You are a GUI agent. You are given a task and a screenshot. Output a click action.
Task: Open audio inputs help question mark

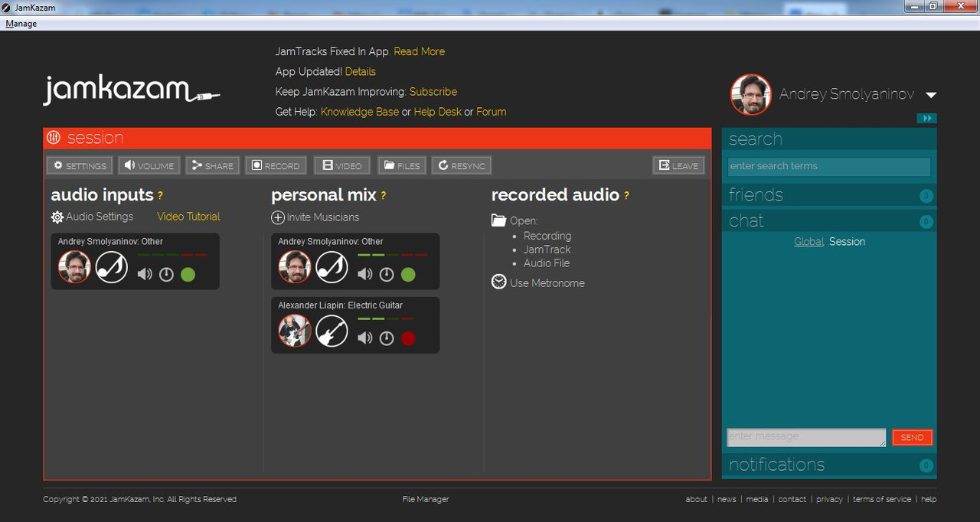click(160, 196)
